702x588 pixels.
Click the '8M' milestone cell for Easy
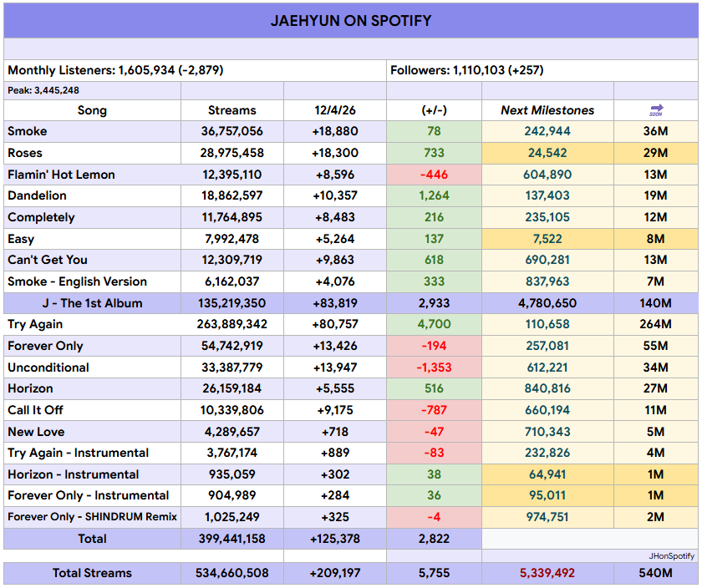coord(656,239)
